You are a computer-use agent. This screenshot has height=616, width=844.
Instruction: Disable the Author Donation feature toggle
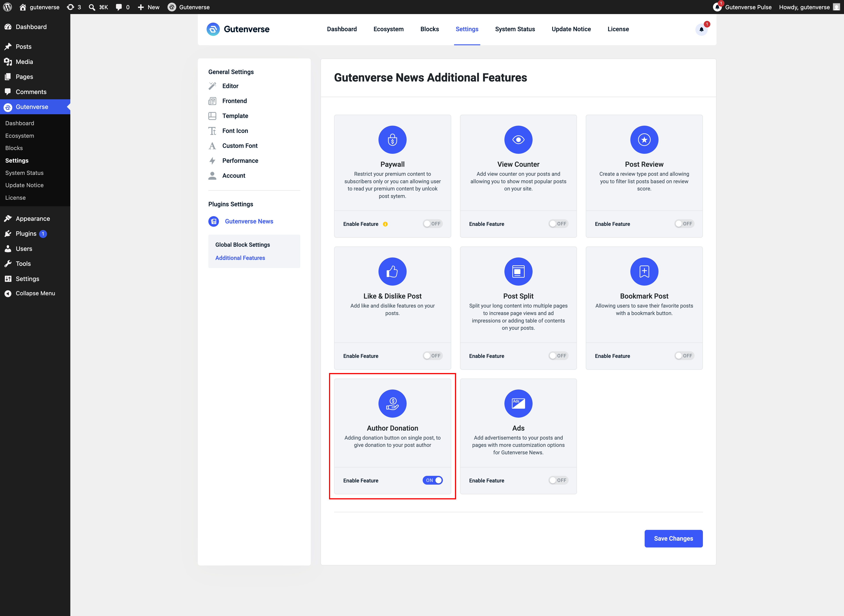432,480
